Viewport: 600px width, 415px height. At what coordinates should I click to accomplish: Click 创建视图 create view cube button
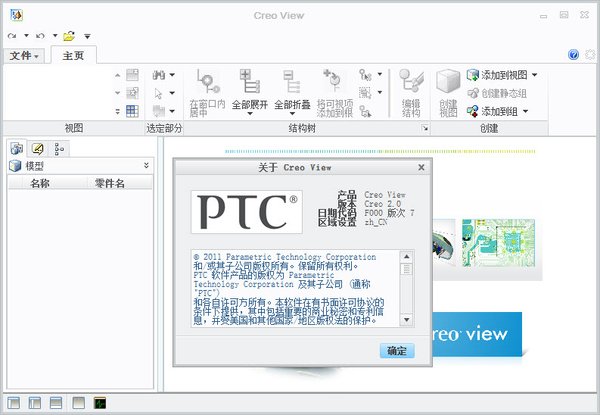pyautogui.click(x=448, y=93)
